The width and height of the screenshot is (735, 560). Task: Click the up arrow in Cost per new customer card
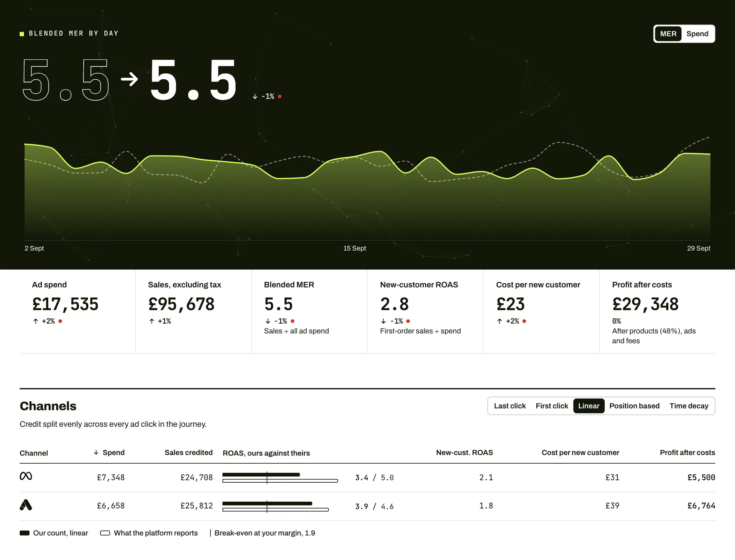pos(499,321)
